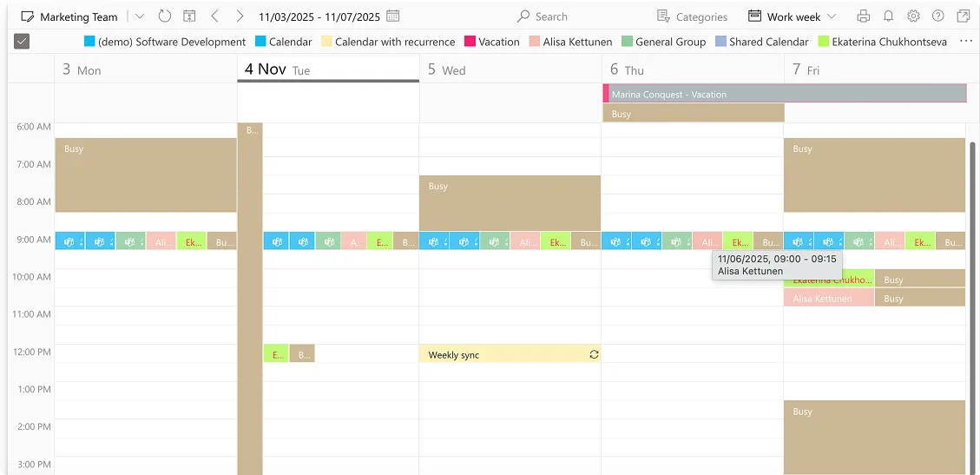This screenshot has height=475, width=980.
Task: Open Wednesday's Busy block at 7:30 AM
Action: (x=510, y=203)
